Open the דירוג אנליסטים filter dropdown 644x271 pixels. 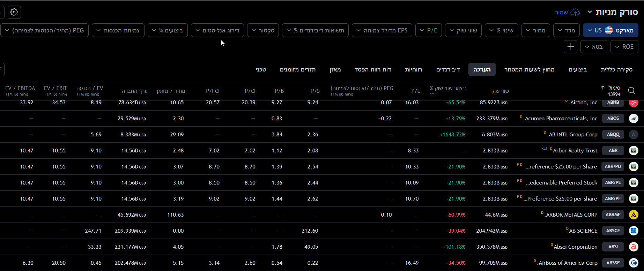point(217,30)
